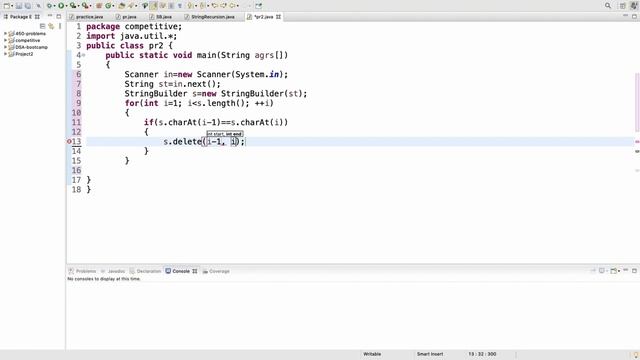Open the Coverage view tab
Viewport: 640px width, 360px height.
point(216,271)
